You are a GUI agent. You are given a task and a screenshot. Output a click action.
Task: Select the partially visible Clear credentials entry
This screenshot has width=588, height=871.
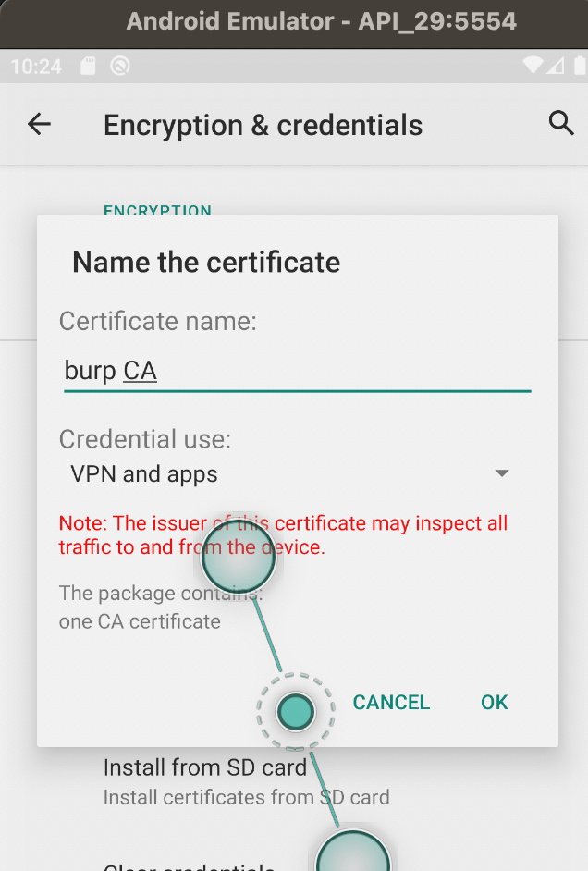coord(189,866)
